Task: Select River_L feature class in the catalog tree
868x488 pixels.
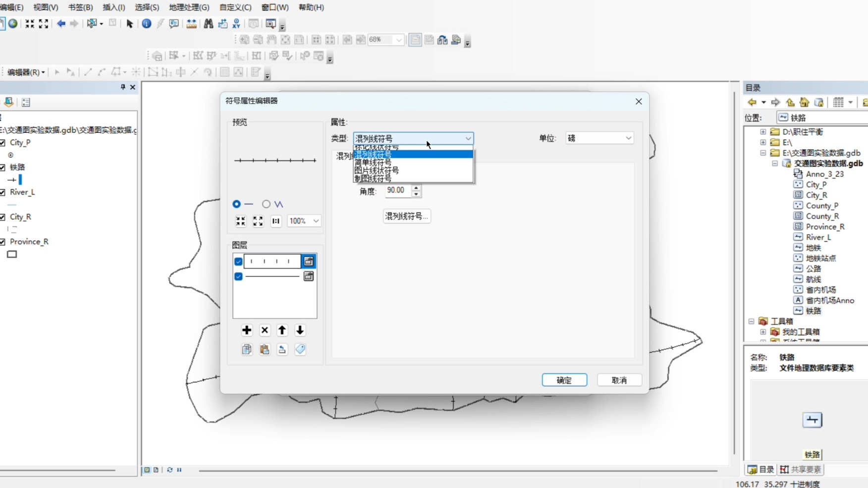Action: pyautogui.click(x=817, y=237)
